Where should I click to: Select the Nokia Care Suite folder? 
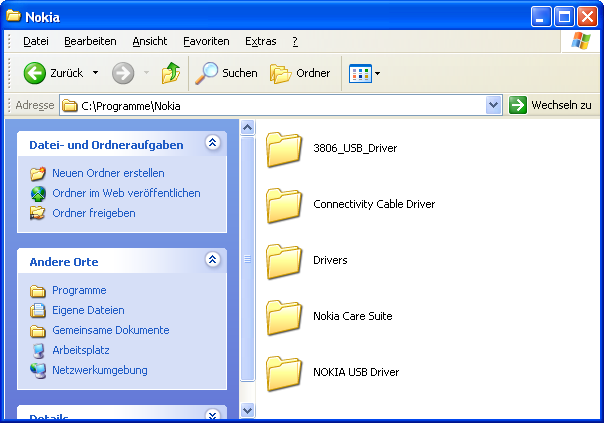pyautogui.click(x=352, y=316)
